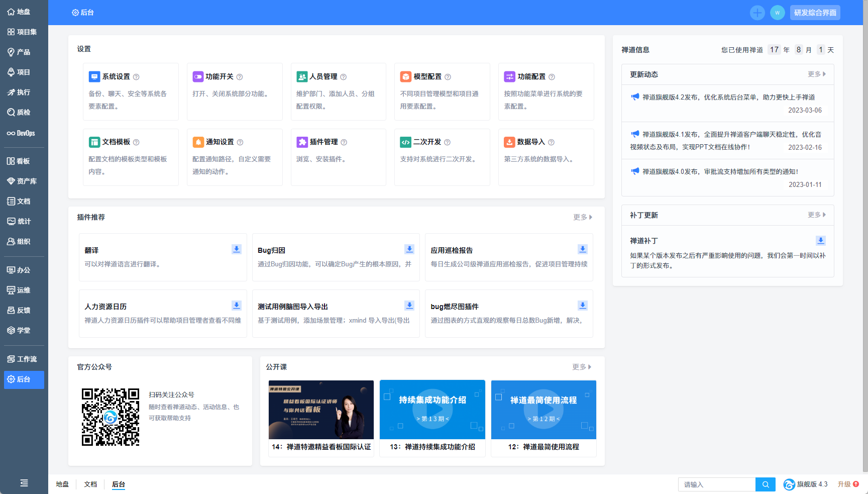
Task: Expand 更多 in 更新动态 panel
Action: tap(817, 74)
